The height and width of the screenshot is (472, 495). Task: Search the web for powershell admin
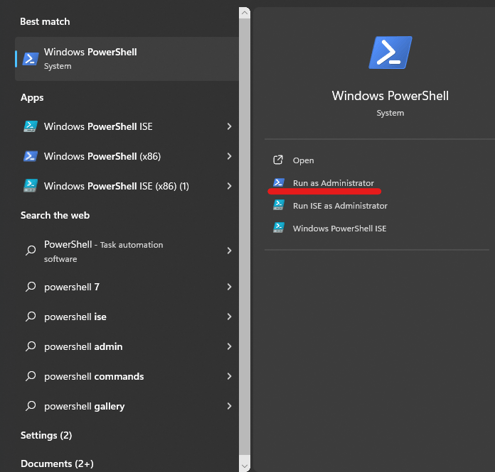127,346
